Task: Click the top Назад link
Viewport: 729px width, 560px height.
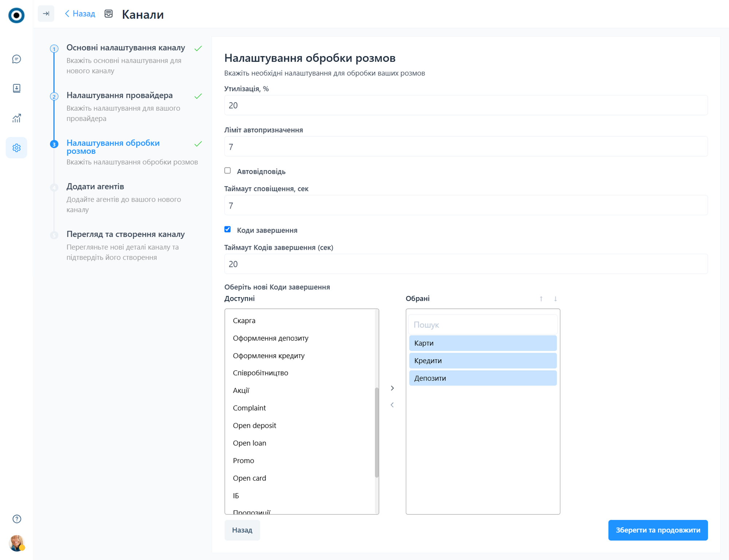Action: coord(80,14)
